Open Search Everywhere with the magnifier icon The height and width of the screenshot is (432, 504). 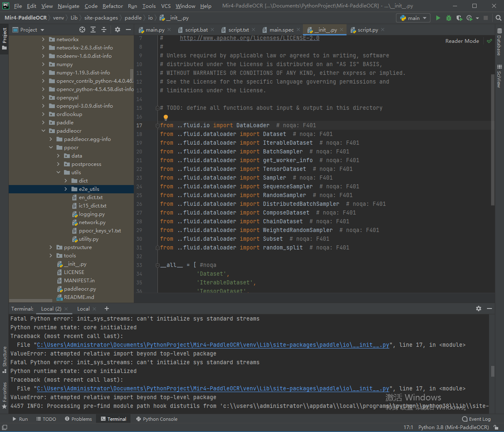(498, 18)
